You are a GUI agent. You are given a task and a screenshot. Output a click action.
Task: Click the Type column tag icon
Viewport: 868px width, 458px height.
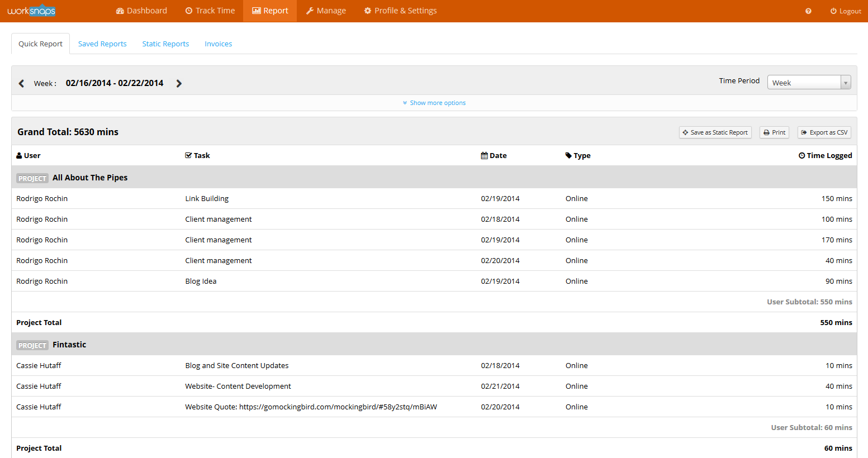tap(568, 156)
